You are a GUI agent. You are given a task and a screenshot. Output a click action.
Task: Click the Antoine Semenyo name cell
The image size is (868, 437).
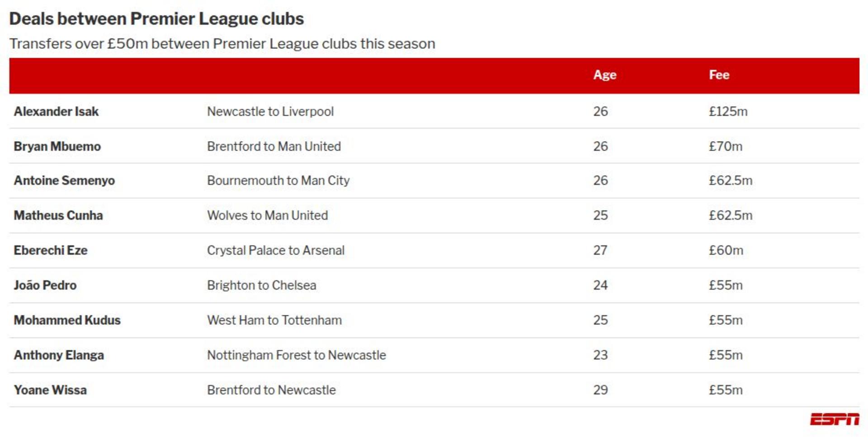tap(64, 180)
